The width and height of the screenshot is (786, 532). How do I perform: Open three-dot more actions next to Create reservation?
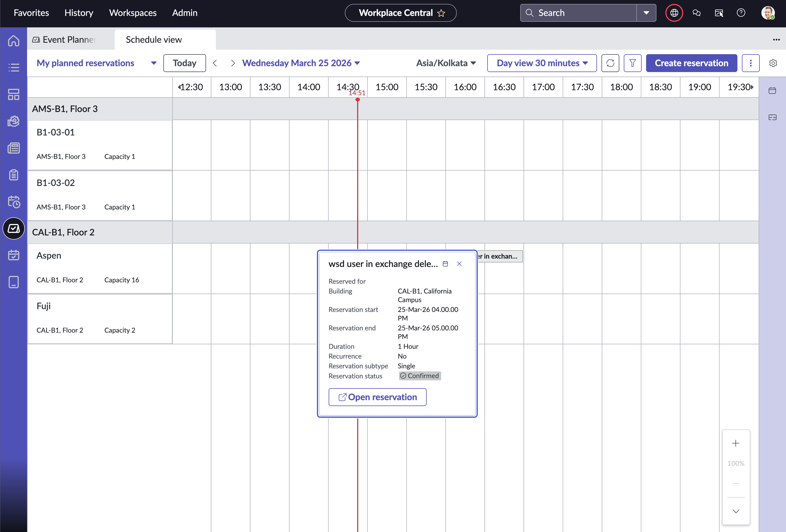tap(751, 63)
